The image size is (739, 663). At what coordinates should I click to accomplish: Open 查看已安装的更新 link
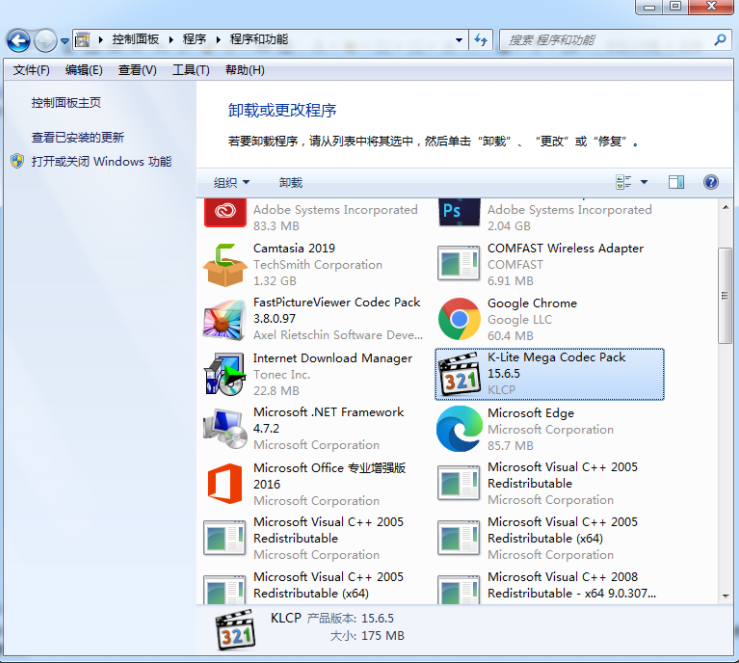pos(78,138)
